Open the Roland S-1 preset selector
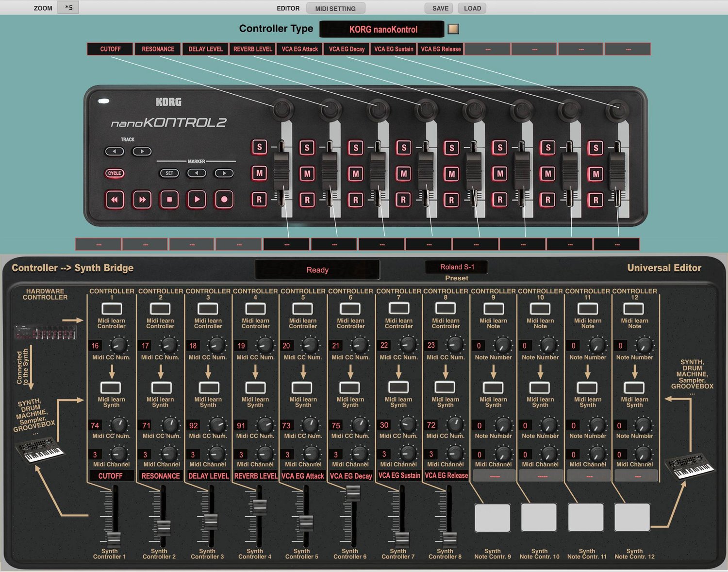Screen dimensions: 728x572 coord(457,267)
